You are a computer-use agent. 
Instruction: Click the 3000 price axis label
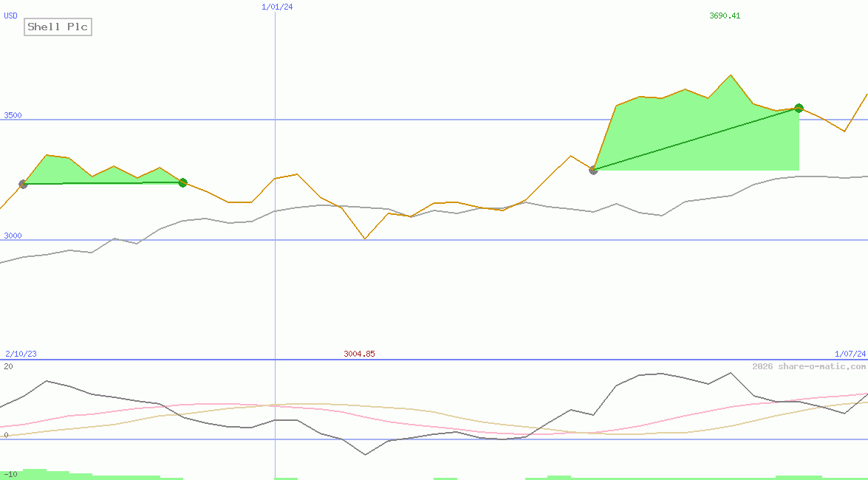pyautogui.click(x=13, y=236)
